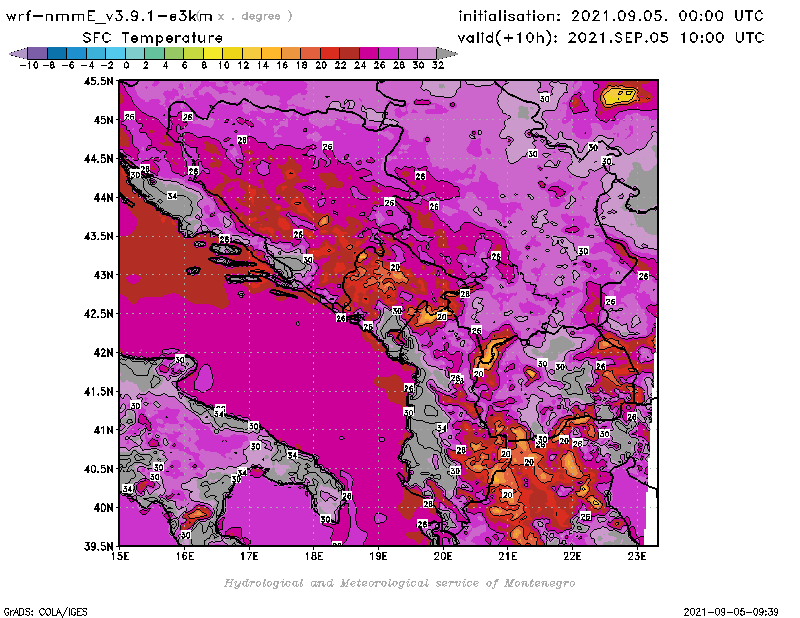Image resolution: width=800 pixels, height=618 pixels.
Task: Pick the yellow 8 to 10 colorbar swatch
Action: click(213, 53)
